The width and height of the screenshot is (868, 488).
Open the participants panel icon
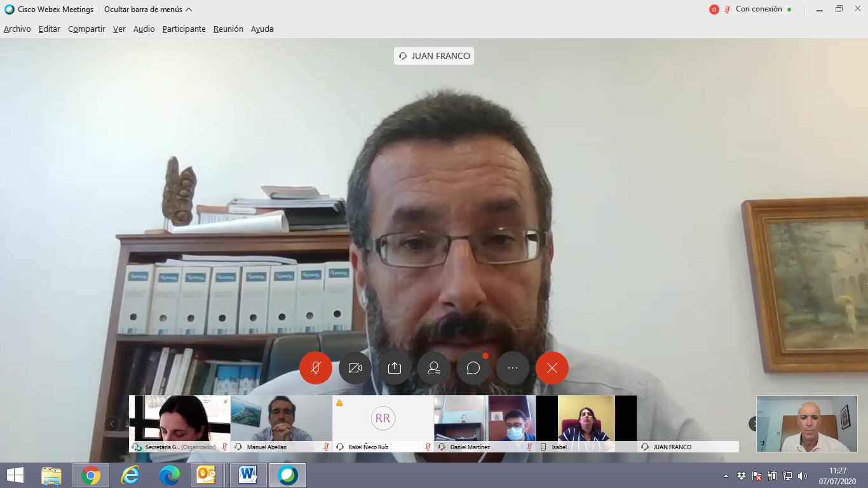[434, 368]
